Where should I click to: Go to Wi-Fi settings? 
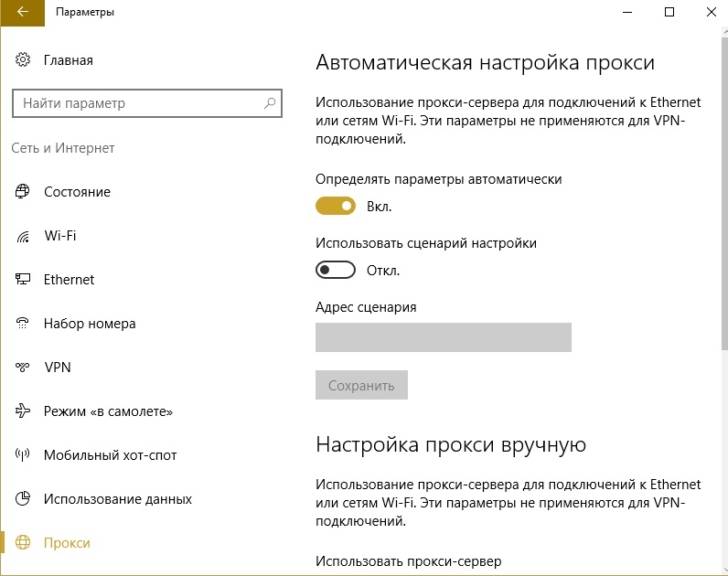pos(60,235)
